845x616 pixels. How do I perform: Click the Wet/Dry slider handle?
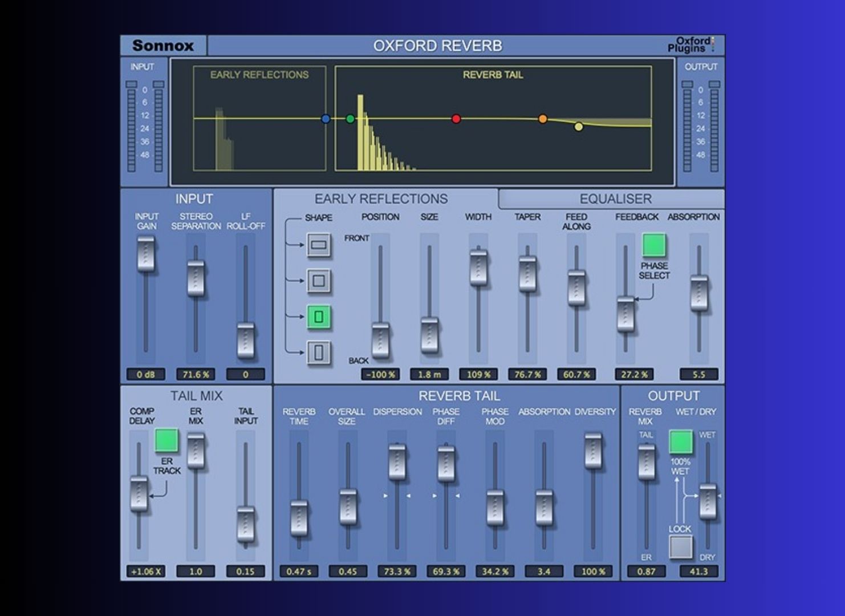[x=708, y=501]
